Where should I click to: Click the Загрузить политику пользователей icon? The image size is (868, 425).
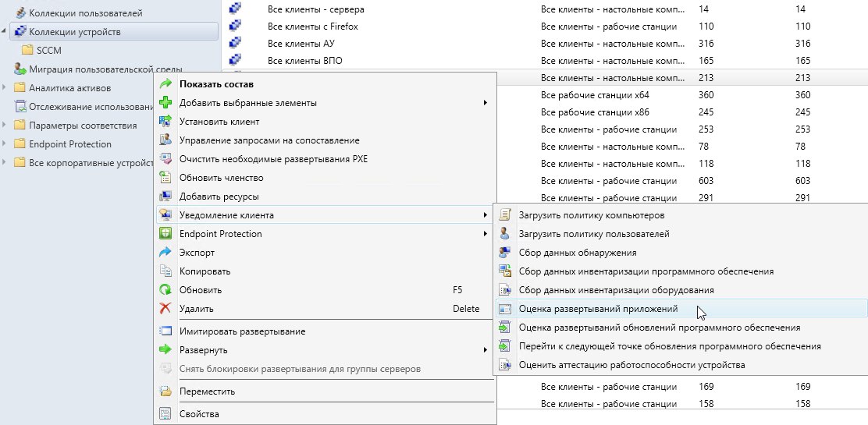[x=505, y=234]
